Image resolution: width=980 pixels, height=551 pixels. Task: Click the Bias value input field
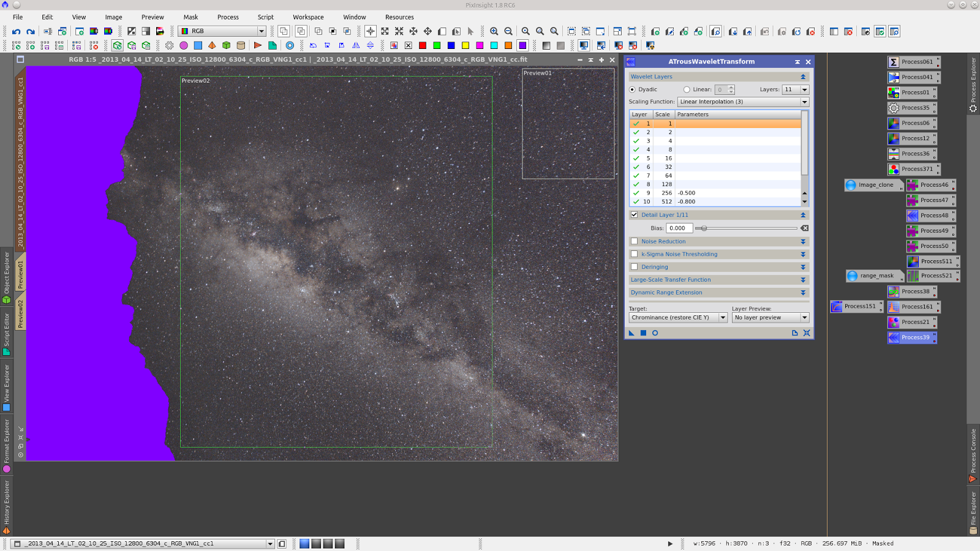click(679, 228)
